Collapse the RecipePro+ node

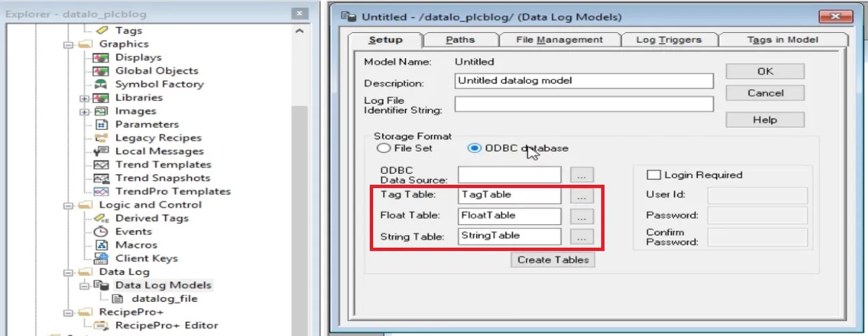[68, 312]
